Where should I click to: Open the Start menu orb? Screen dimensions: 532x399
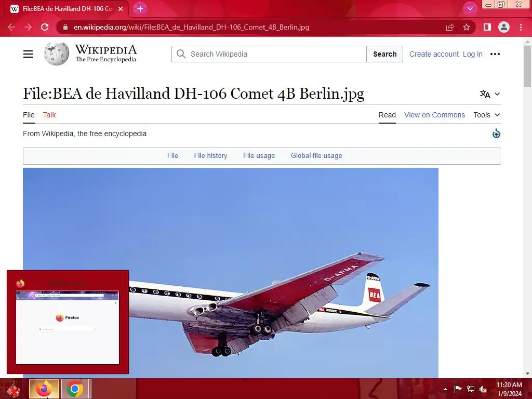click(14, 389)
